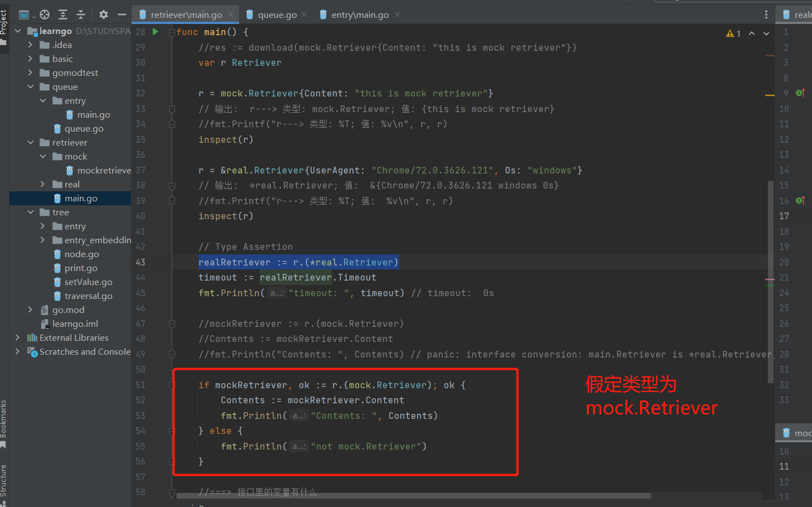
Task: Click Select Opened File crosshair icon
Action: (45, 15)
